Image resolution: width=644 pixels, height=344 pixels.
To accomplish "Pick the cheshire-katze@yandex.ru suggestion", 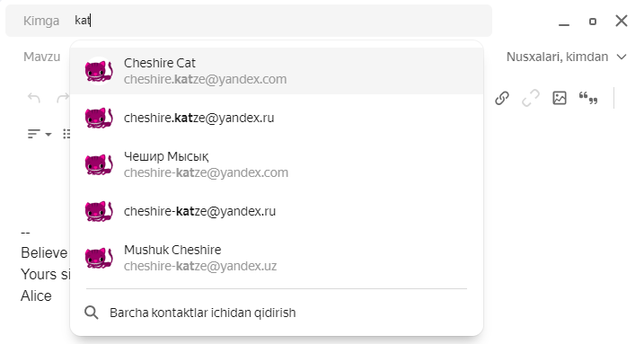I will click(277, 211).
